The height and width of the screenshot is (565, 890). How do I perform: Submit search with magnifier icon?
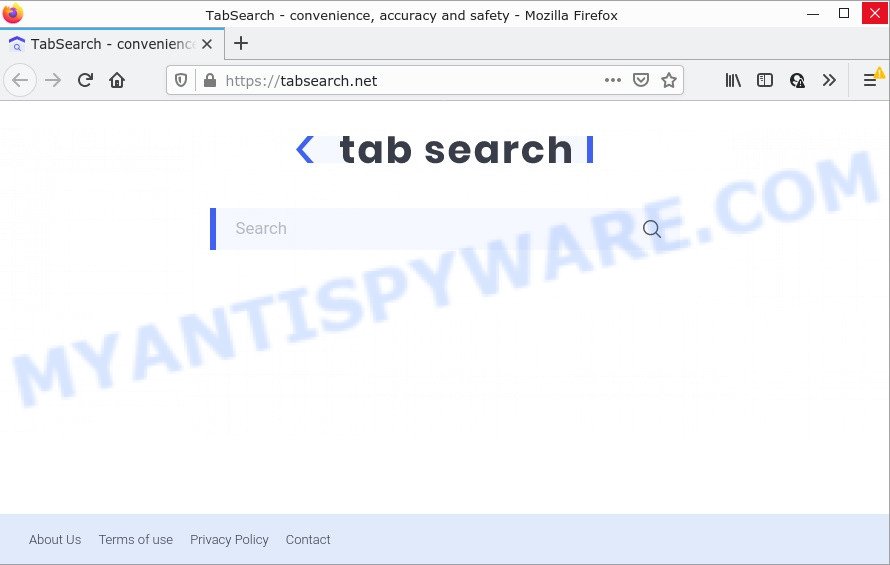pos(652,229)
